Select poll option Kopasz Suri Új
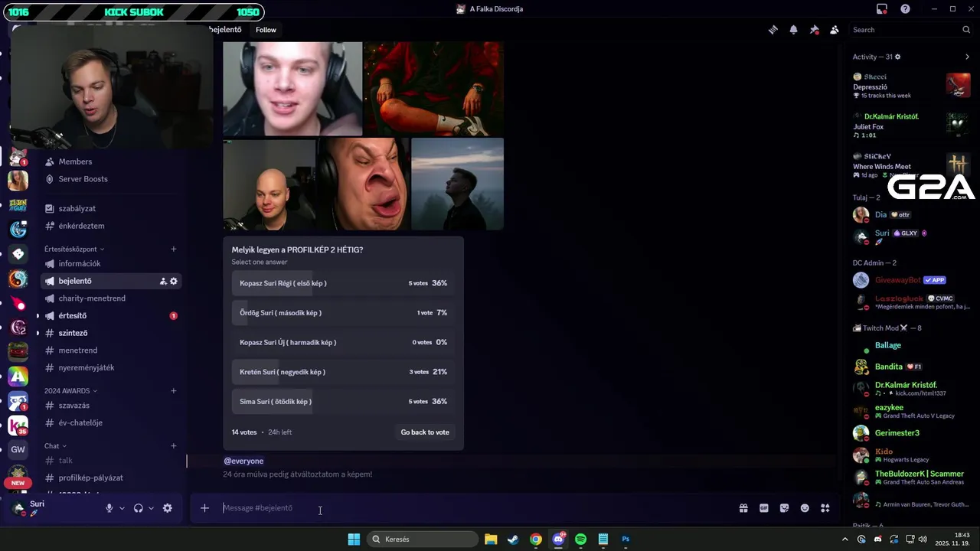 point(343,342)
